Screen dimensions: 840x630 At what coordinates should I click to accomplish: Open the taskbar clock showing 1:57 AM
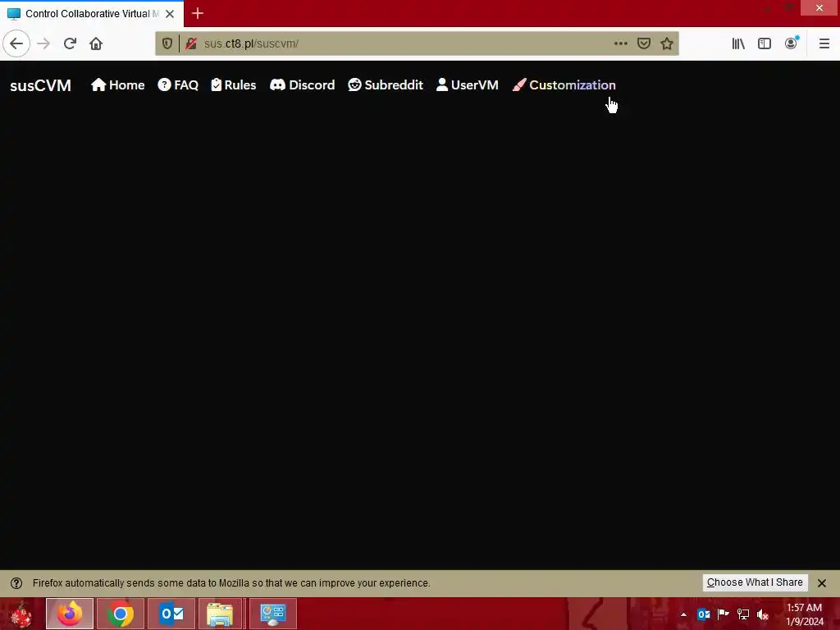pyautogui.click(x=805, y=614)
